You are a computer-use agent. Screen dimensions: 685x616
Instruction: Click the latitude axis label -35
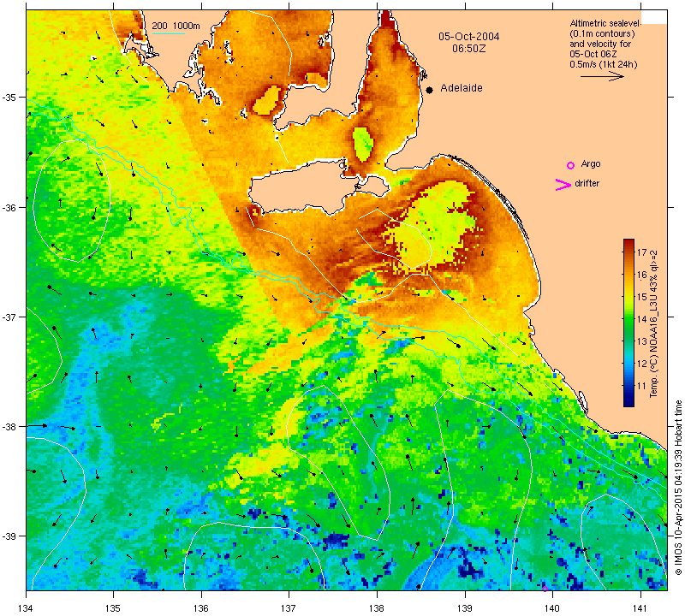click(9, 97)
